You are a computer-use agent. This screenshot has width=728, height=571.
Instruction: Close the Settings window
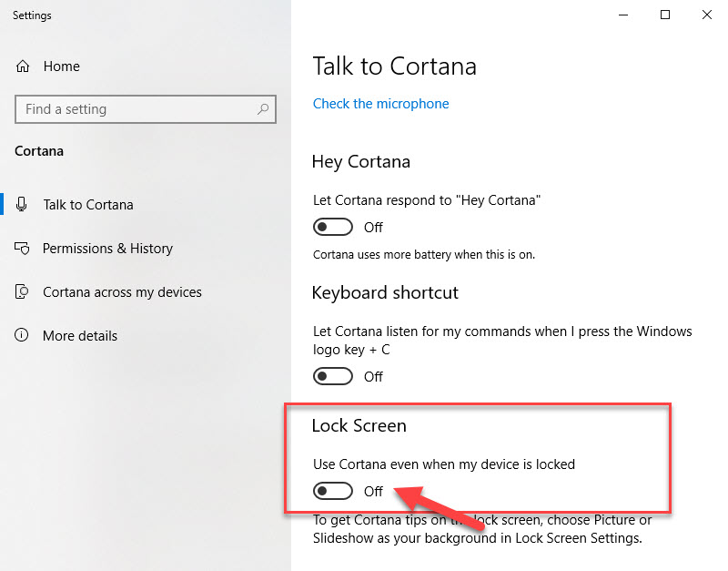(707, 15)
